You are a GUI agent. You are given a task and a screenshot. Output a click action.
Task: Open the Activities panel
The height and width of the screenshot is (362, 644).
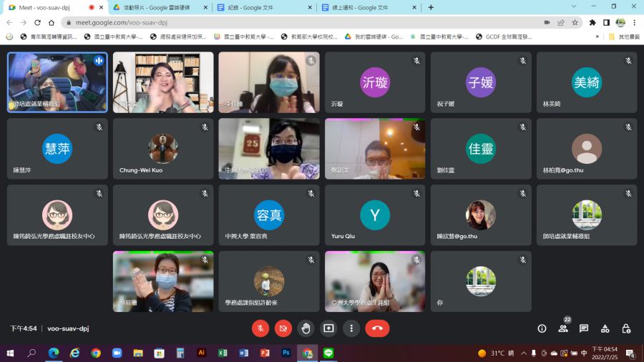pyautogui.click(x=605, y=328)
